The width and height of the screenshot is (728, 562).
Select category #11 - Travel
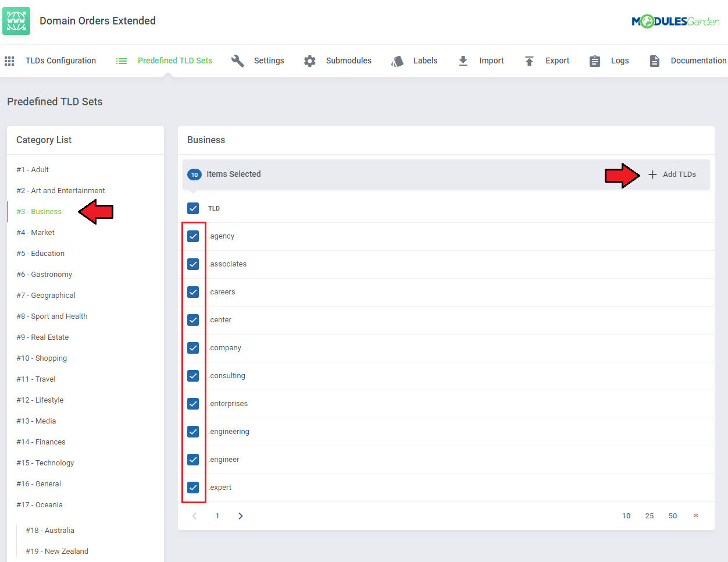(x=36, y=379)
